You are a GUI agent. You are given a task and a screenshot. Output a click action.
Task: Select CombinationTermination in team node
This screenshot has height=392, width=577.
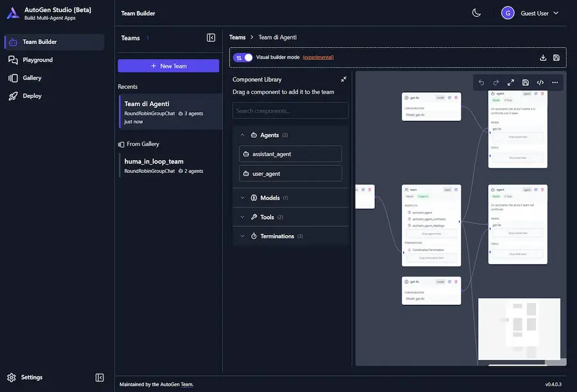tap(428, 250)
